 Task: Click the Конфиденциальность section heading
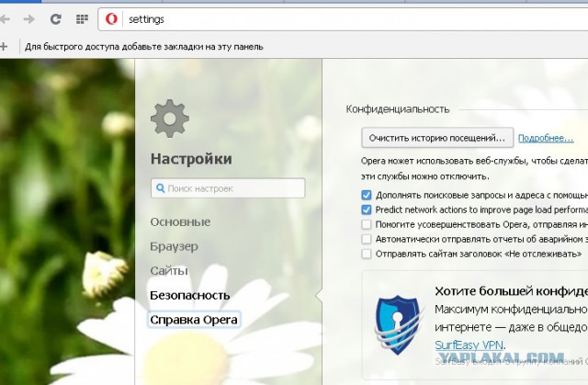(x=398, y=109)
